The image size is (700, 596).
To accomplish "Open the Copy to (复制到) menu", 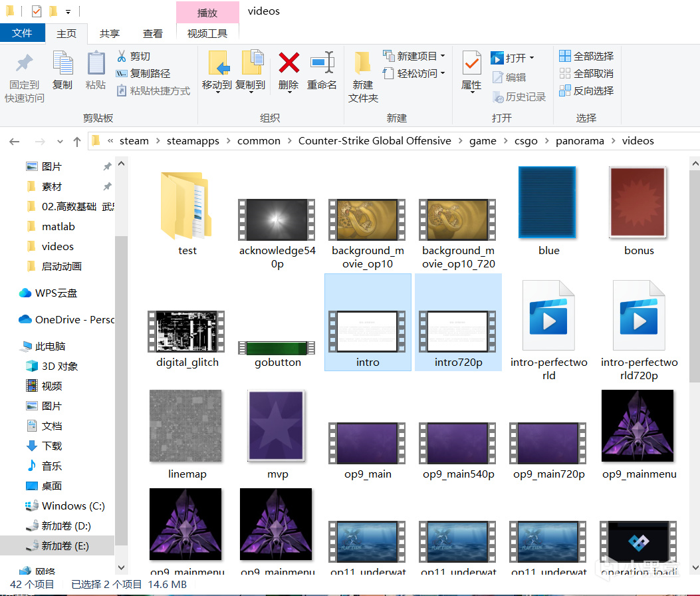I will (251, 71).
